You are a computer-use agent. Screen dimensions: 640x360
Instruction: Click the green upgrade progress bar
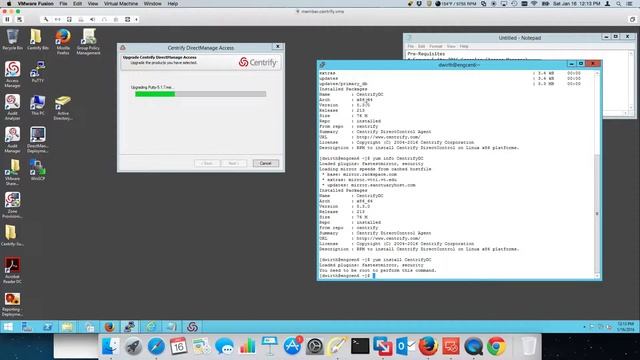tap(200, 94)
